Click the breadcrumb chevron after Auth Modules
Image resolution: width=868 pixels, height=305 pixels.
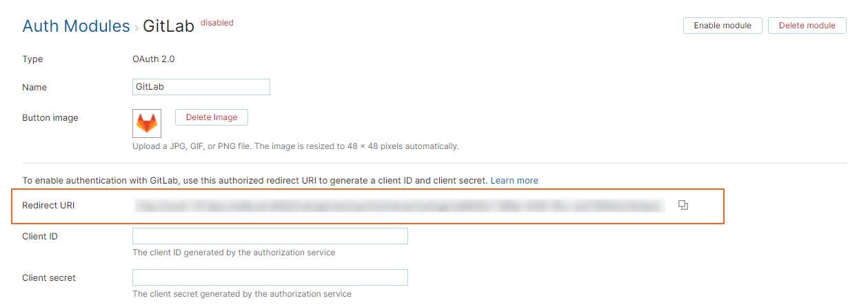click(137, 28)
